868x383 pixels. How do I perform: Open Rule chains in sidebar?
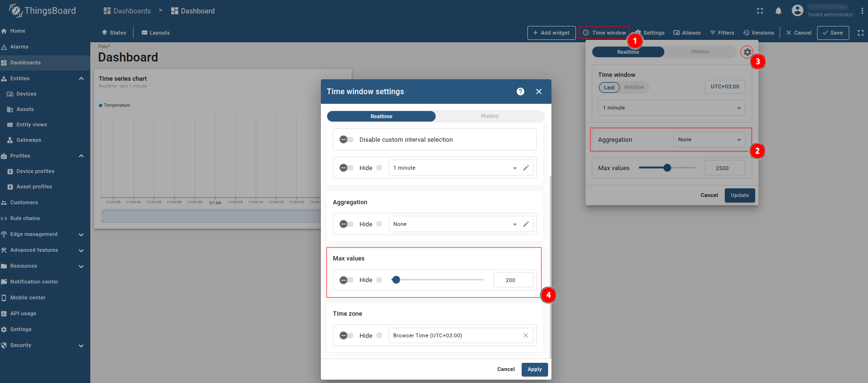[x=25, y=218]
